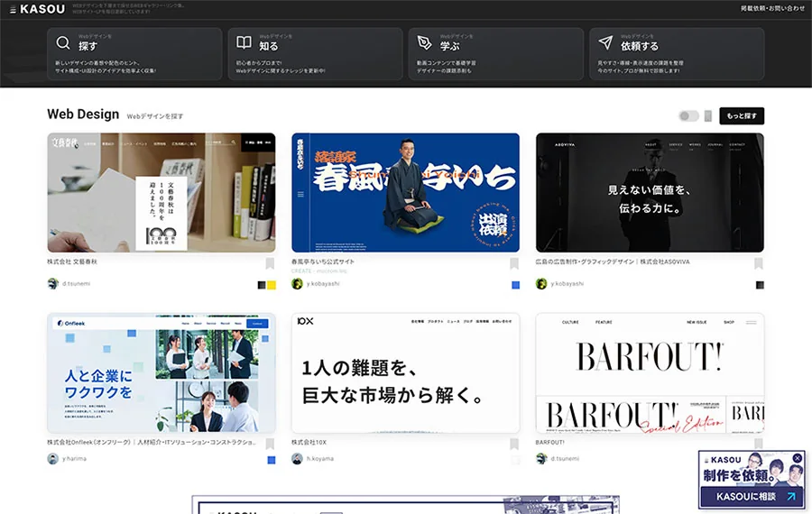Toggle the switch next to もっと探す

(x=688, y=116)
